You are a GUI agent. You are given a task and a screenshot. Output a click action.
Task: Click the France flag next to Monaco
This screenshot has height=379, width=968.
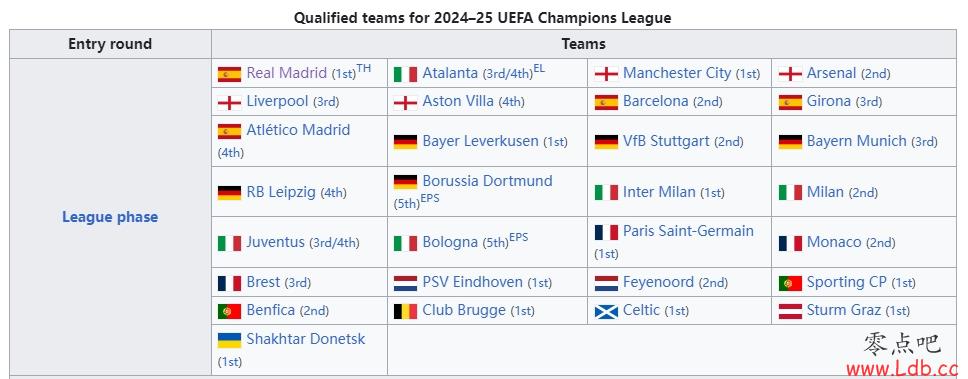[x=790, y=243]
